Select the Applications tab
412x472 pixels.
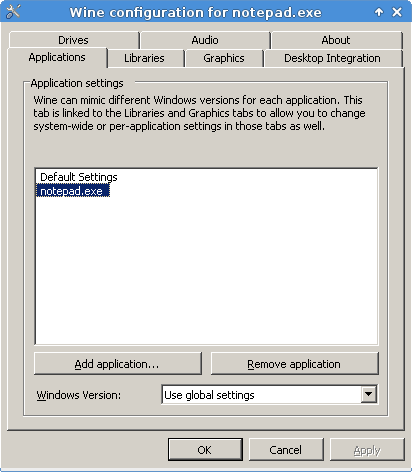point(57,57)
